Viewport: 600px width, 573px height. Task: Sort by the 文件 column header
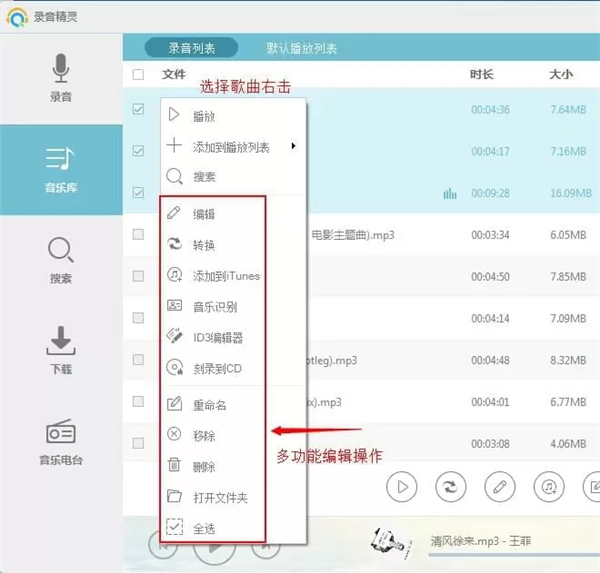174,74
